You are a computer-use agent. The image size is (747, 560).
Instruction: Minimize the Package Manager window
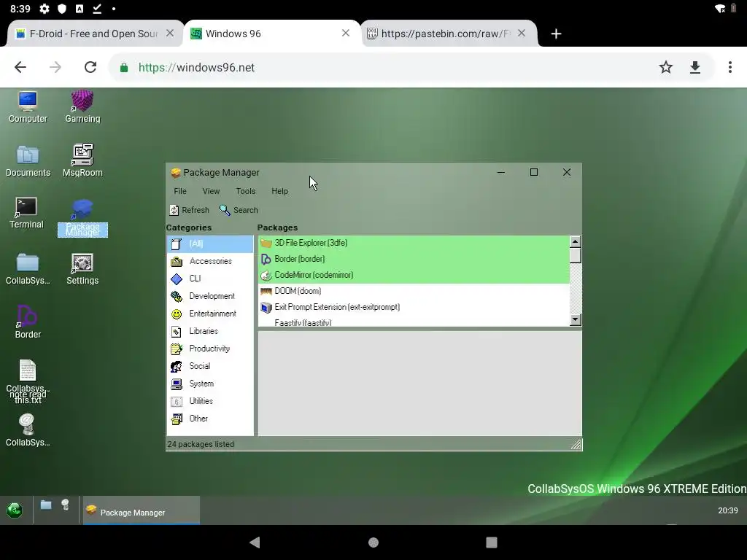click(501, 172)
